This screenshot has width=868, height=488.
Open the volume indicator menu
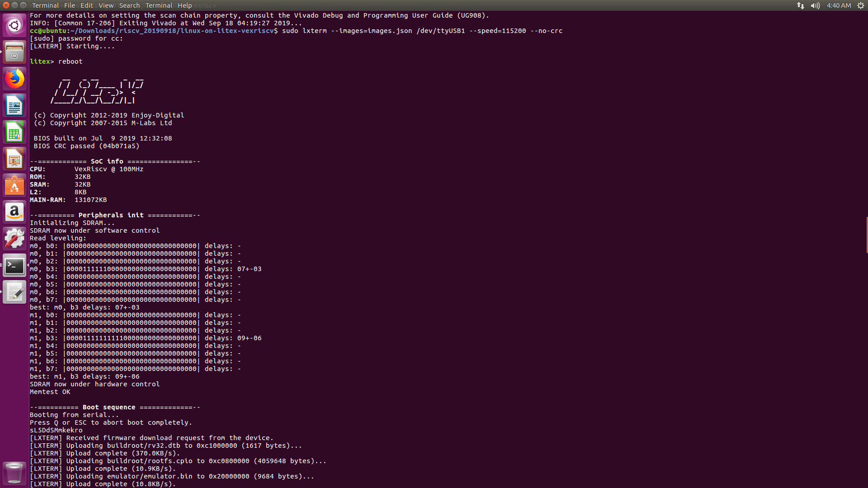click(816, 5)
